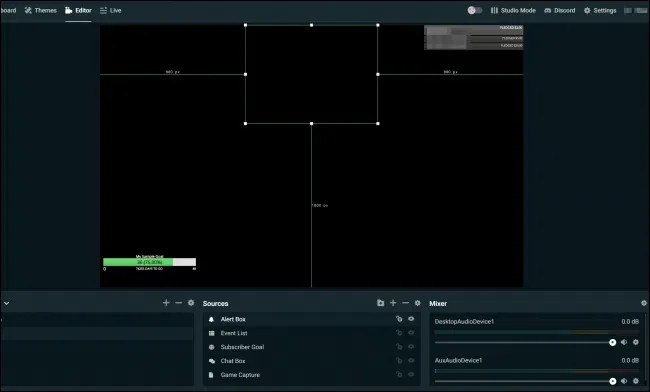Image resolution: width=650 pixels, height=392 pixels.
Task: Hide the Alert Box source
Action: 411,319
